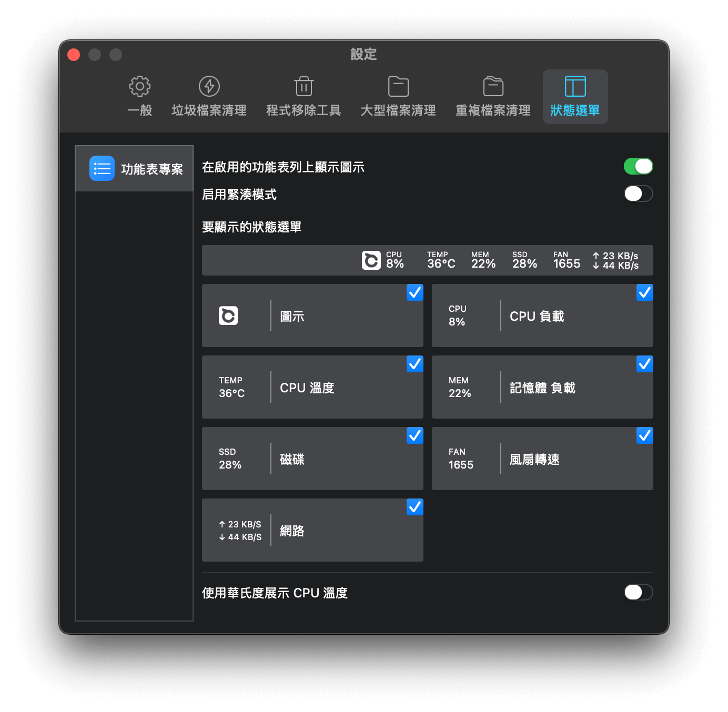
Task: Uncheck the 風扇轉速 card checkbox
Action: point(645,435)
